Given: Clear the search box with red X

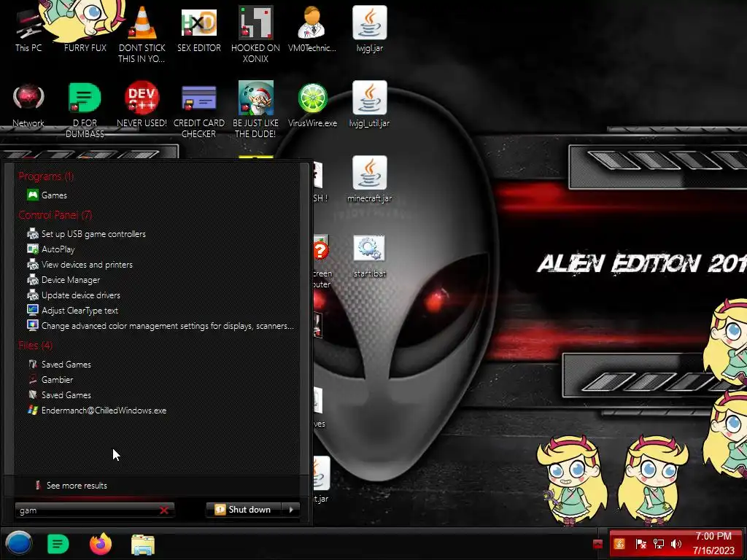Looking at the screenshot, I should coord(164,510).
